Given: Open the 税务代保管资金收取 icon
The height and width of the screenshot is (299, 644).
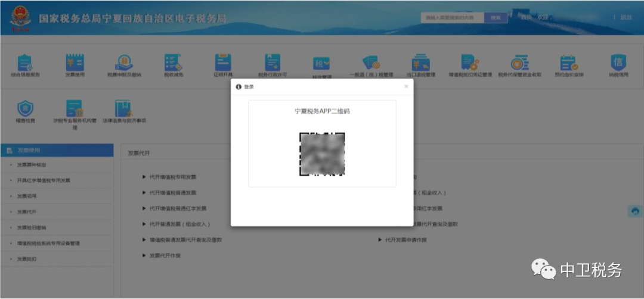Looking at the screenshot, I should (519, 63).
